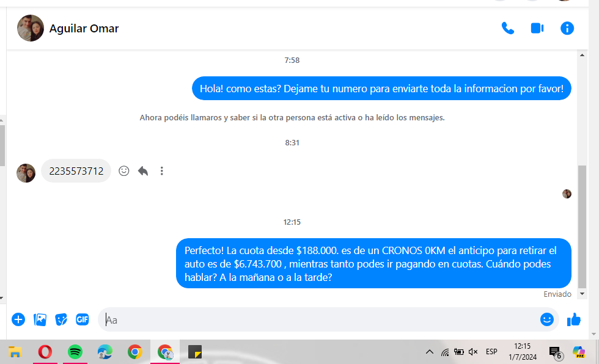Image resolution: width=599 pixels, height=364 pixels.
Task: Open conversation information panel
Action: click(x=567, y=28)
